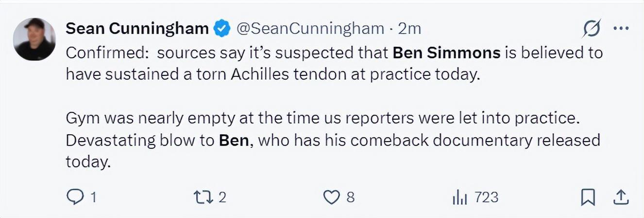Open the share upload arrow icon
This screenshot has width=644, height=218.
620,197
